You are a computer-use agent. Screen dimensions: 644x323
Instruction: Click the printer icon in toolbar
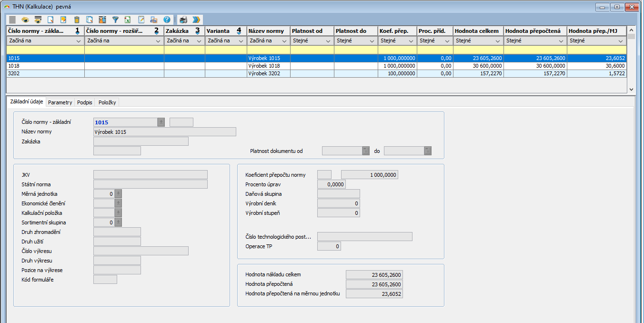click(x=183, y=20)
